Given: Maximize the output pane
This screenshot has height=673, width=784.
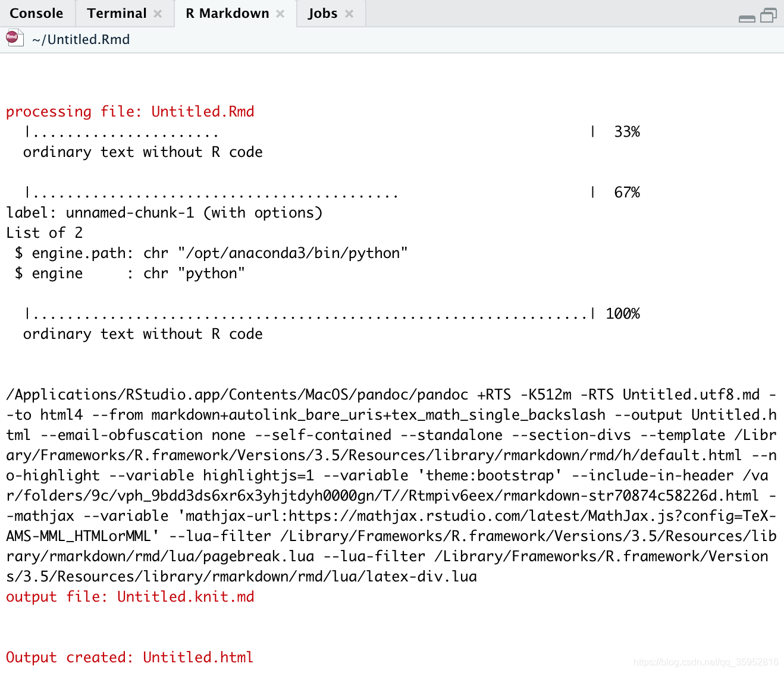Looking at the screenshot, I should coord(768,16).
